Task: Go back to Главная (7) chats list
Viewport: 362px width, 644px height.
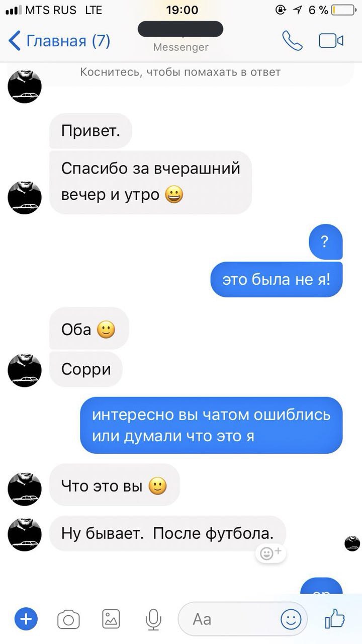Action: [59, 40]
